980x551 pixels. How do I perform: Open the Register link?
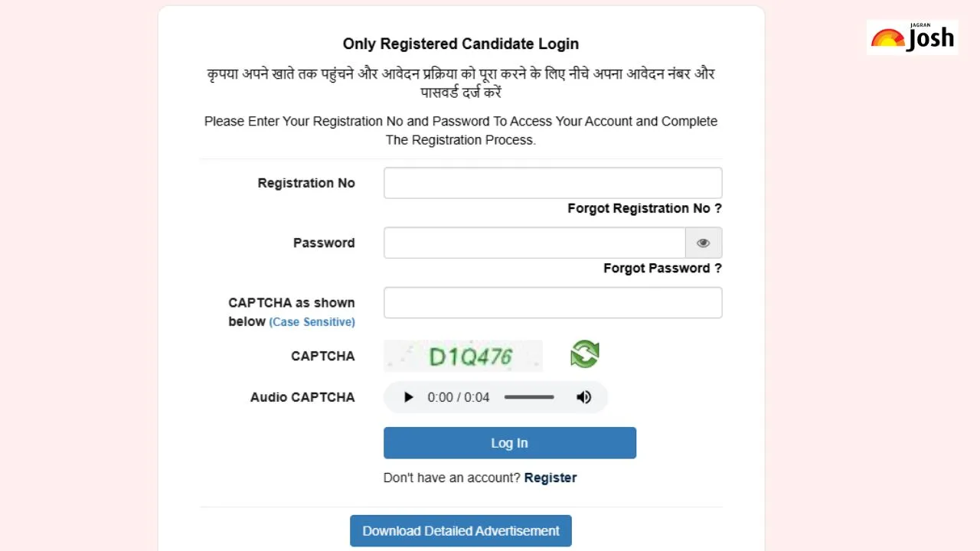[550, 478]
